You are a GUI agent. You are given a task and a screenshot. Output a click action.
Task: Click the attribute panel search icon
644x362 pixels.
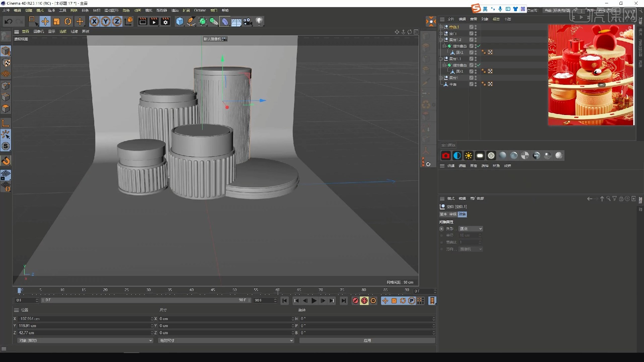click(608, 199)
